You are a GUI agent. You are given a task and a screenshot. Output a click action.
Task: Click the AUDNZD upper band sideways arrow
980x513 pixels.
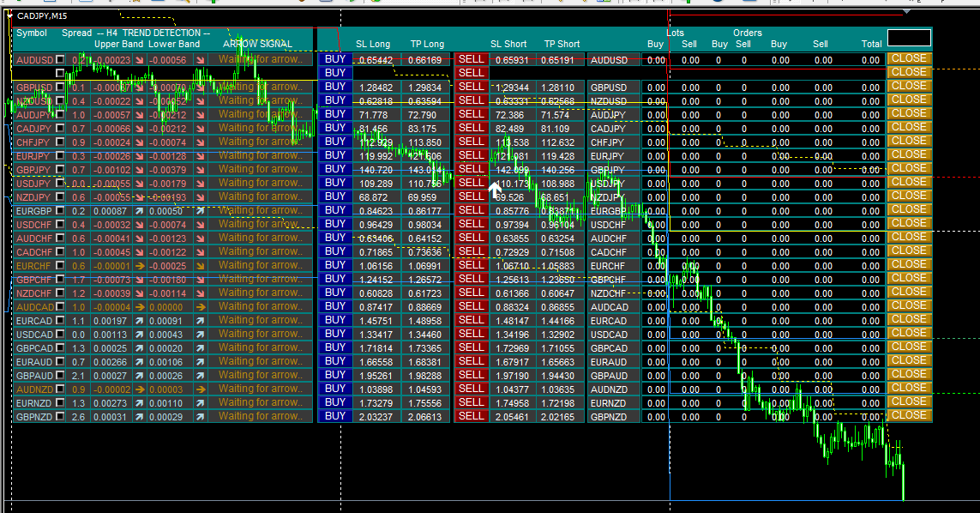139,389
